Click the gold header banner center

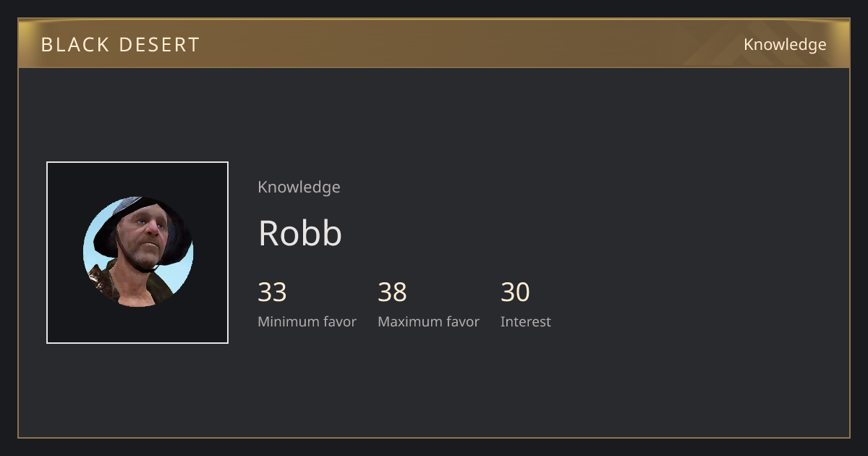point(434,43)
